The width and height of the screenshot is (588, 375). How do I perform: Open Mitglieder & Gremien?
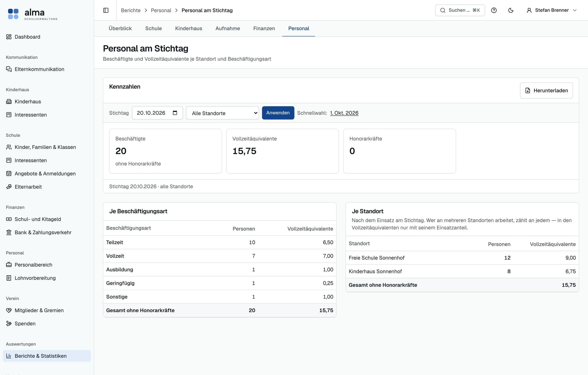click(47, 310)
